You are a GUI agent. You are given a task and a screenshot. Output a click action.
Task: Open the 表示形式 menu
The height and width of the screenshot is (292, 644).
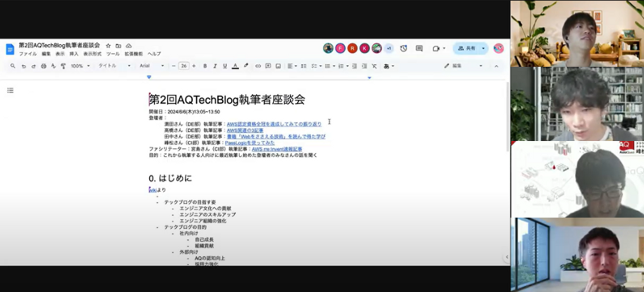[x=92, y=54]
